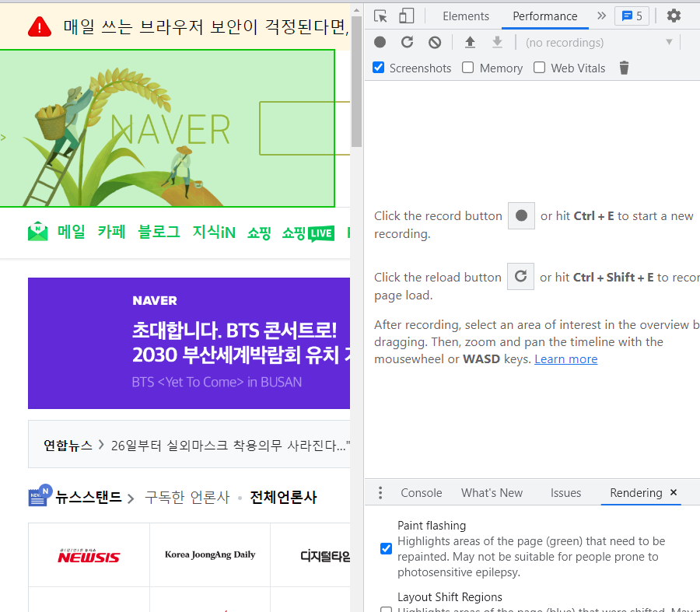Click the clear recording icon
The height and width of the screenshot is (612, 700).
(435, 43)
